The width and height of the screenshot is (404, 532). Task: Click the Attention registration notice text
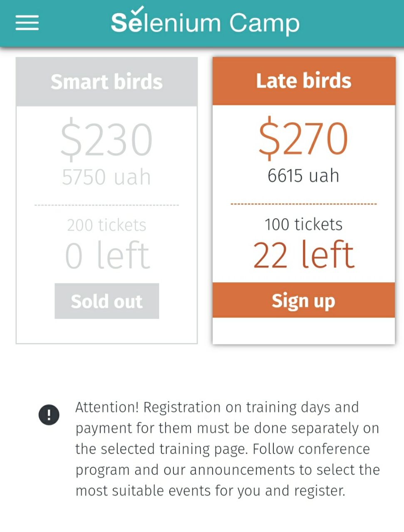point(227,449)
